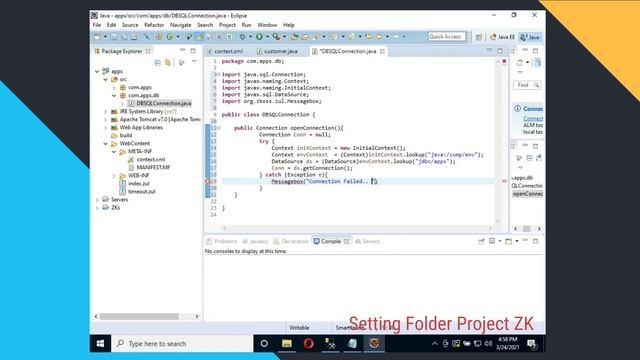This screenshot has height=360, width=640.
Task: Click the Save toolbar icon
Action: (114, 37)
